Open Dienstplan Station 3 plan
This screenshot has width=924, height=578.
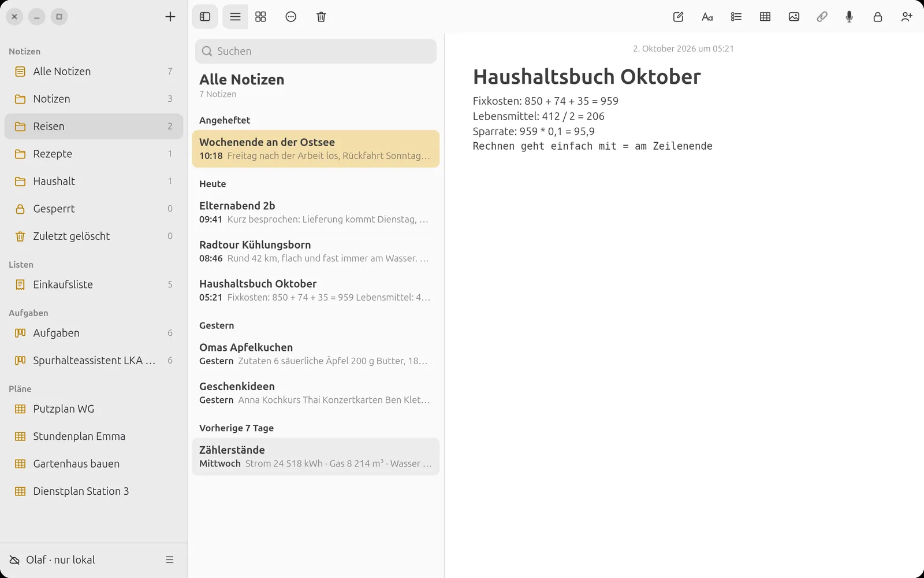coord(94,491)
